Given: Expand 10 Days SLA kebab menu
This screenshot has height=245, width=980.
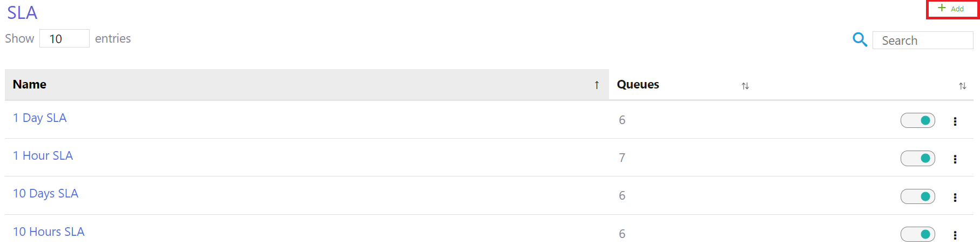Looking at the screenshot, I should coord(955,198).
